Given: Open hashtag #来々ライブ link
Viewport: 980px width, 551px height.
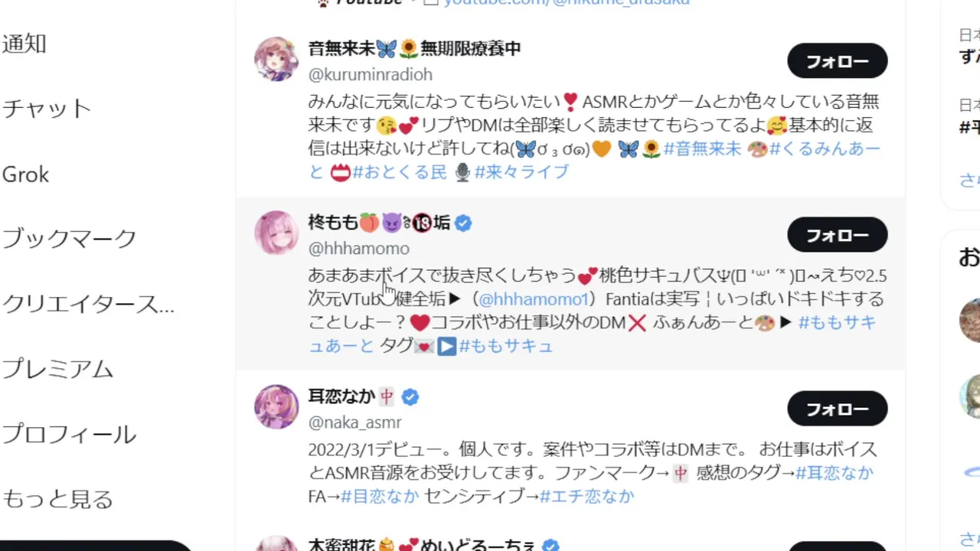Looking at the screenshot, I should [x=521, y=172].
